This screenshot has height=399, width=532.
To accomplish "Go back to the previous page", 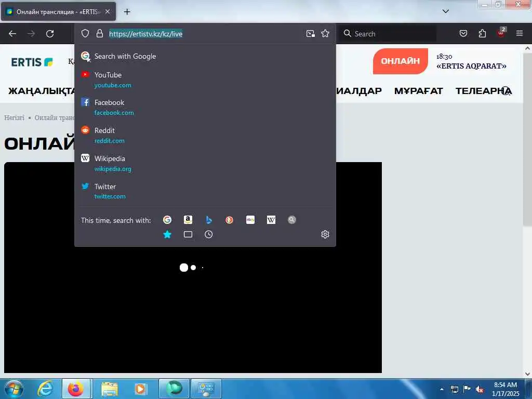I will pos(12,34).
